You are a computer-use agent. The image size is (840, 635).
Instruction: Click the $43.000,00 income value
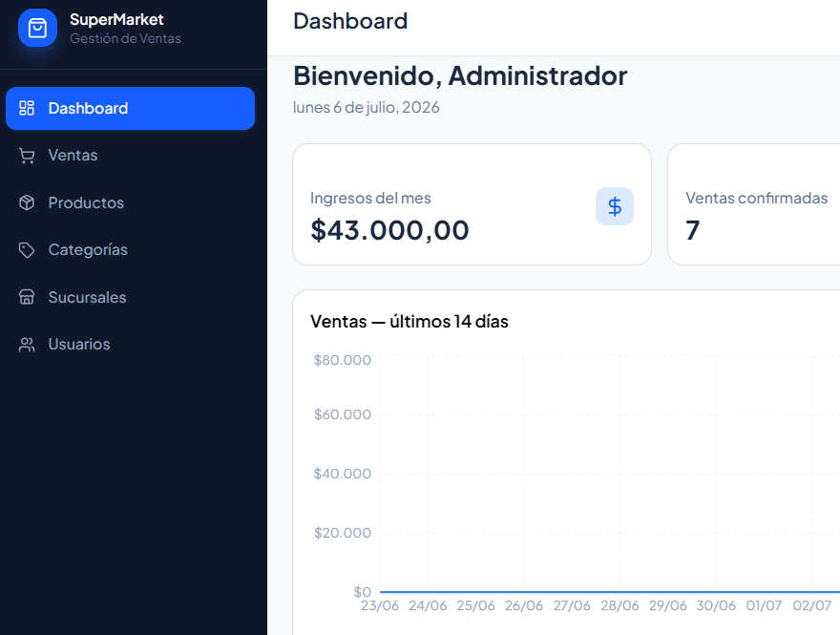point(390,230)
